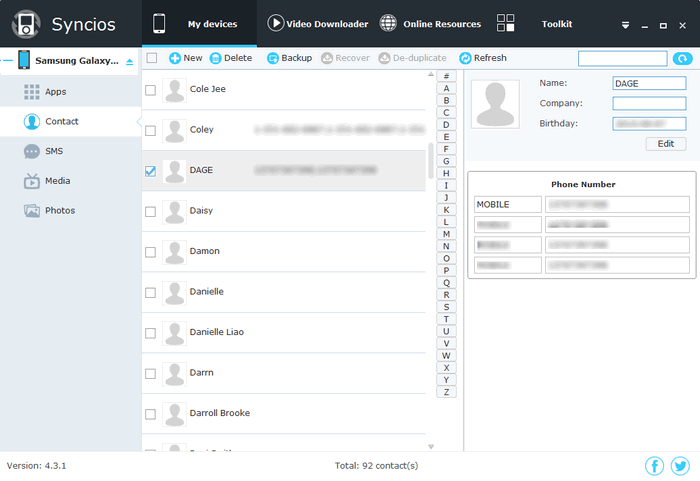Eject the Samsung Galaxy device
The height and width of the screenshot is (481, 700).
click(129, 62)
